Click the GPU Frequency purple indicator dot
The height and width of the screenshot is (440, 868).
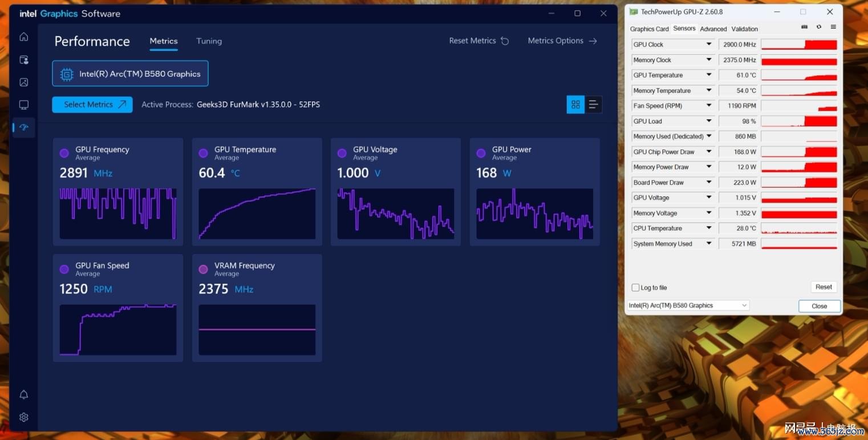(64, 153)
